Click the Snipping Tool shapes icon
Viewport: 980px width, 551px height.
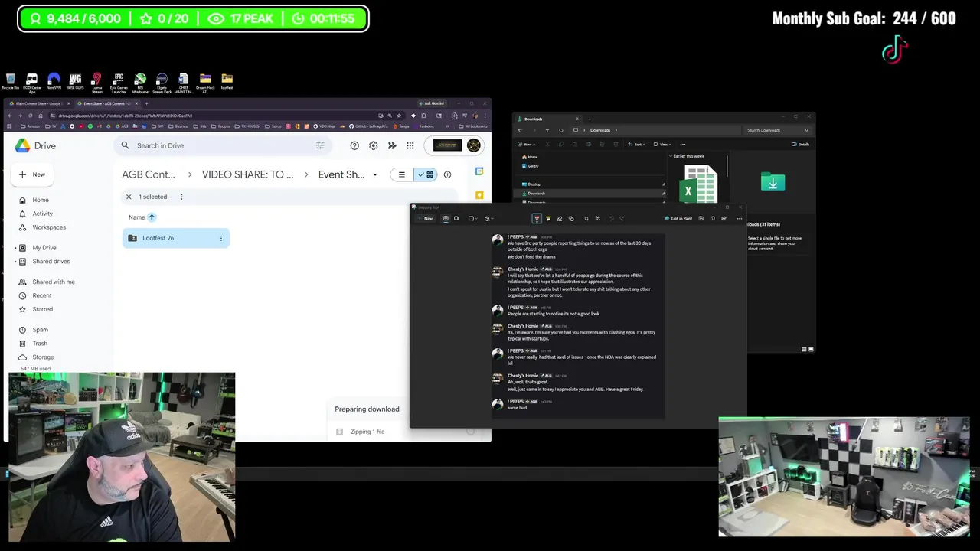pyautogui.click(x=571, y=218)
